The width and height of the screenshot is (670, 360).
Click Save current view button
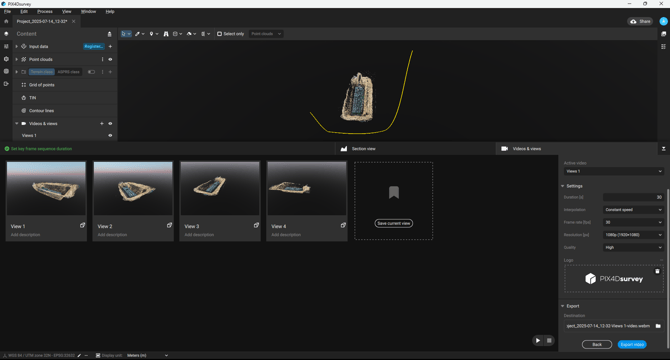click(x=394, y=223)
